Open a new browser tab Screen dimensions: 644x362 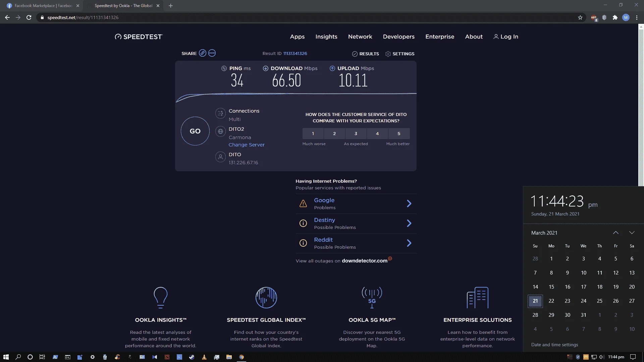click(x=171, y=6)
